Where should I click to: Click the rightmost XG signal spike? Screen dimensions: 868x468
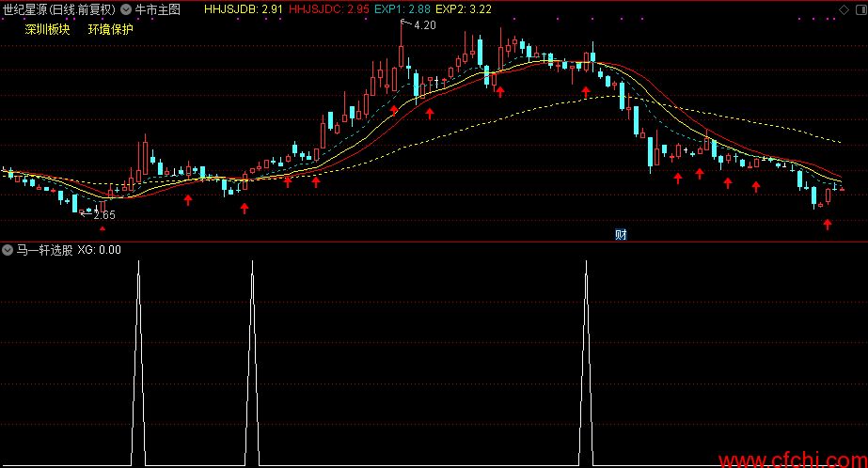pyautogui.click(x=586, y=363)
